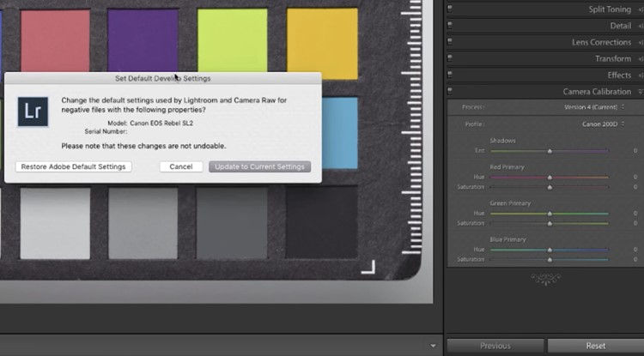The height and width of the screenshot is (356, 644).
Task: Click the orange-yellow patch in the photo
Action: [x=322, y=44]
